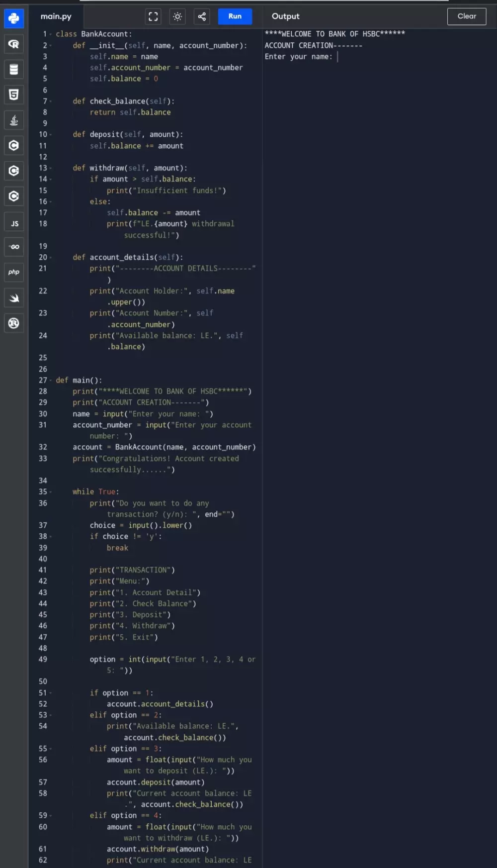Clear the output panel
Screen dimensions: 497x868
click(x=467, y=16)
